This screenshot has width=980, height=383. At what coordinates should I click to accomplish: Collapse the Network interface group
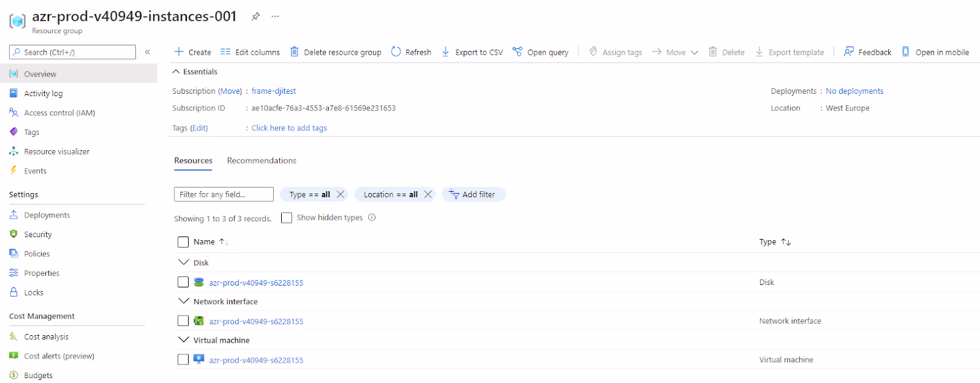click(183, 301)
